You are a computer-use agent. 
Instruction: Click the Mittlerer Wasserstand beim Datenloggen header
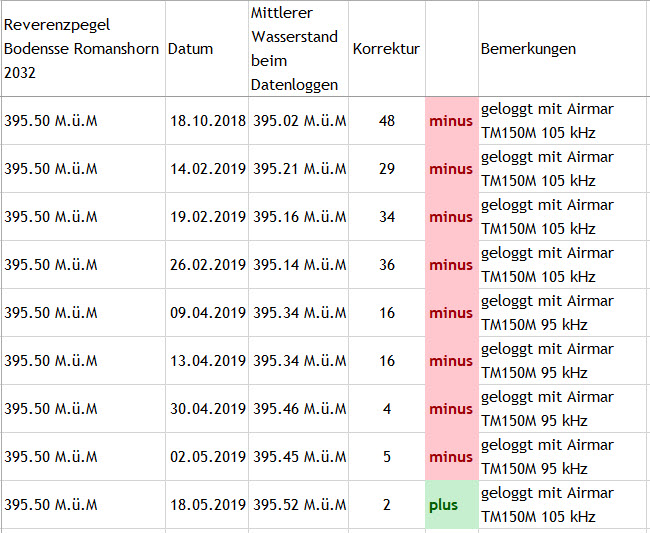tap(298, 49)
